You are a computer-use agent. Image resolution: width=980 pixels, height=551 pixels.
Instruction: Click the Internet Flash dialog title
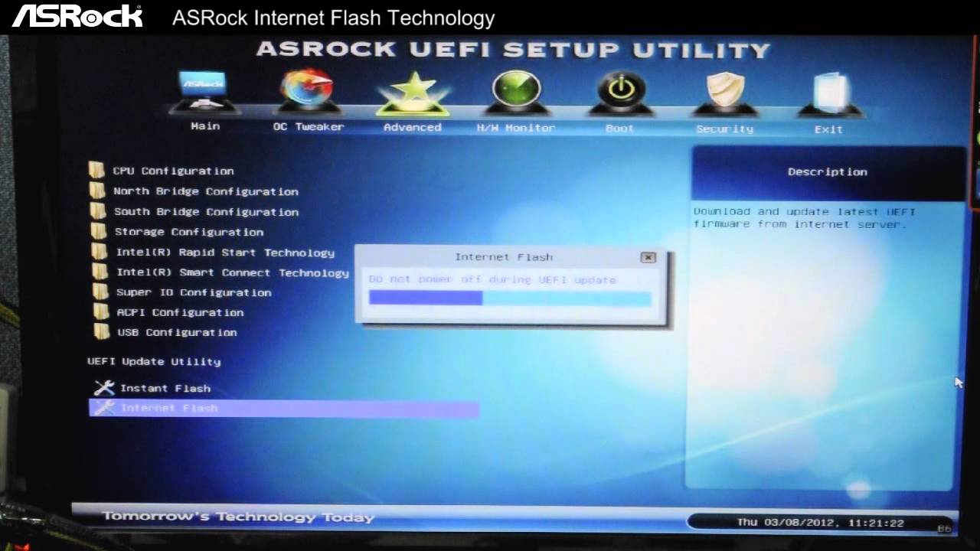504,257
